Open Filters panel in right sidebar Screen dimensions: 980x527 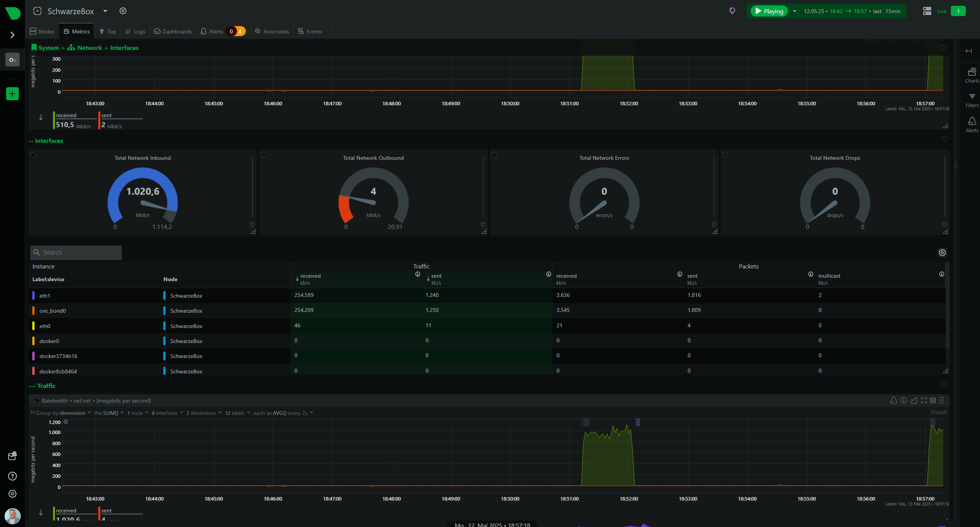coord(972,100)
